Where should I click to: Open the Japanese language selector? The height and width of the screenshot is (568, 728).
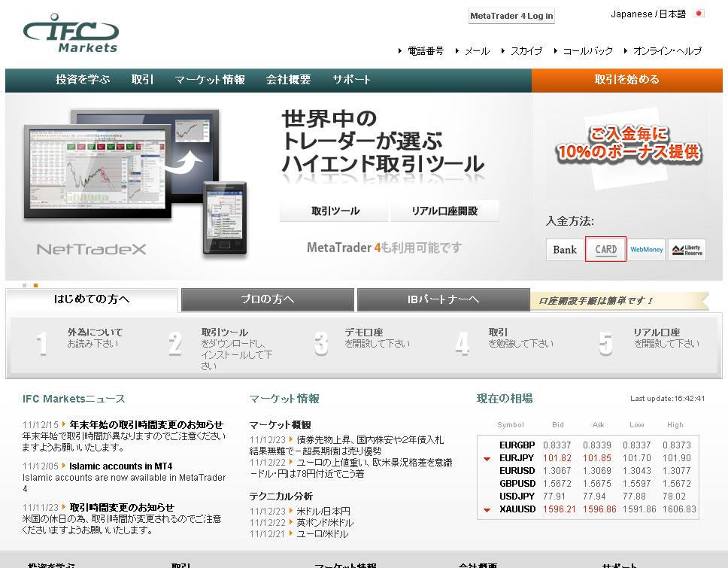click(648, 14)
